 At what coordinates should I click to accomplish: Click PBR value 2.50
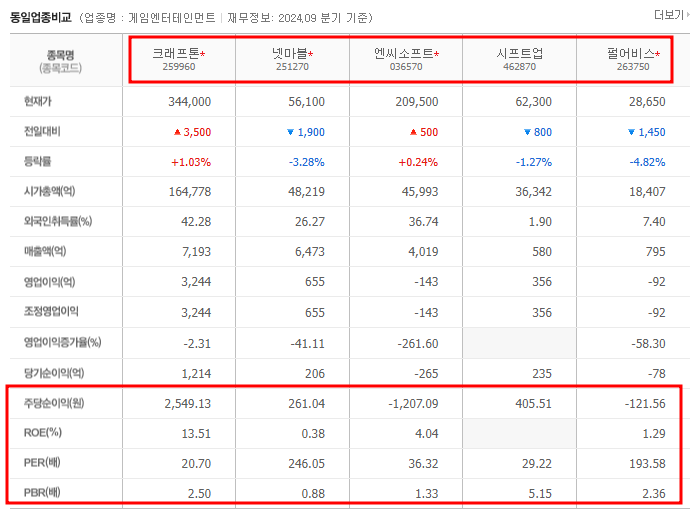coord(199,494)
